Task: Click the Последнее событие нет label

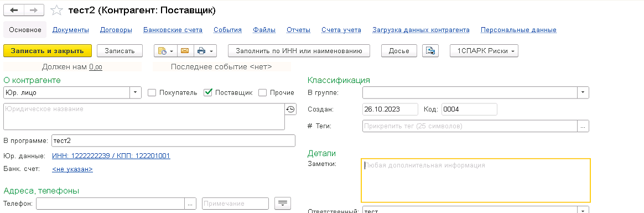Action: tap(221, 67)
